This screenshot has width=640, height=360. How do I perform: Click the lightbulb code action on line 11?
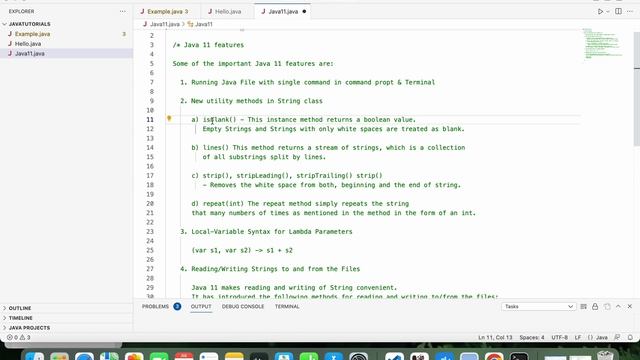pyautogui.click(x=169, y=119)
